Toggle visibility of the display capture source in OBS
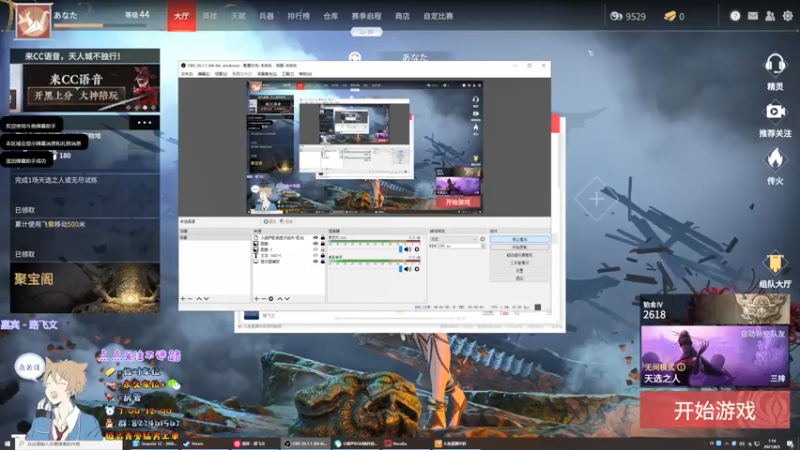Viewport: 800px width, 450px height. [x=315, y=261]
